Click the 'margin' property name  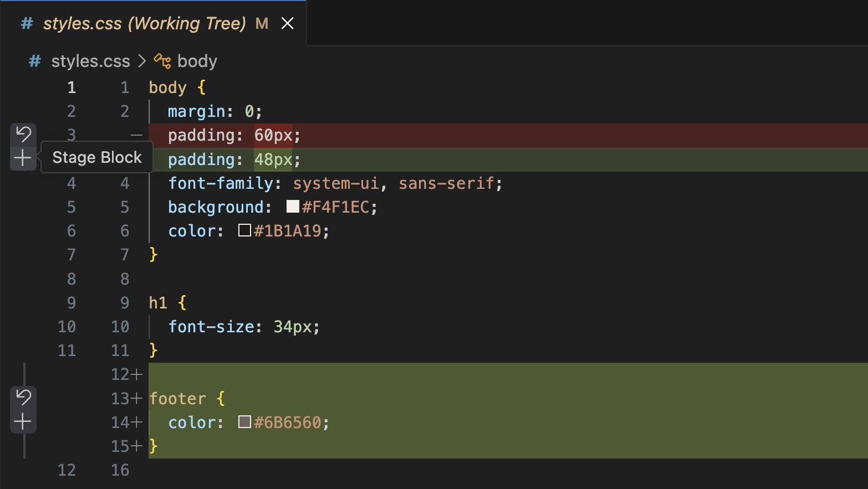point(197,111)
